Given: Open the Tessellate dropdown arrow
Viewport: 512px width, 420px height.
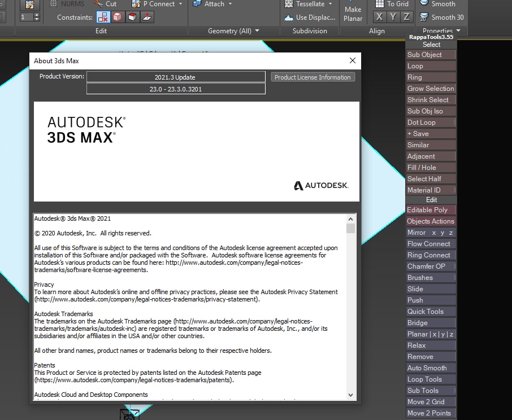Looking at the screenshot, I should coord(330,4).
